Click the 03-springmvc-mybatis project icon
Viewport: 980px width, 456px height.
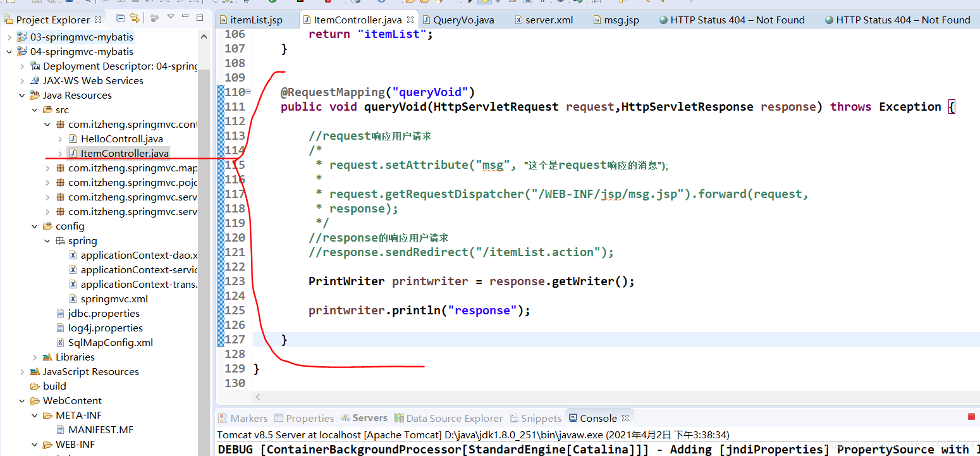[x=23, y=37]
